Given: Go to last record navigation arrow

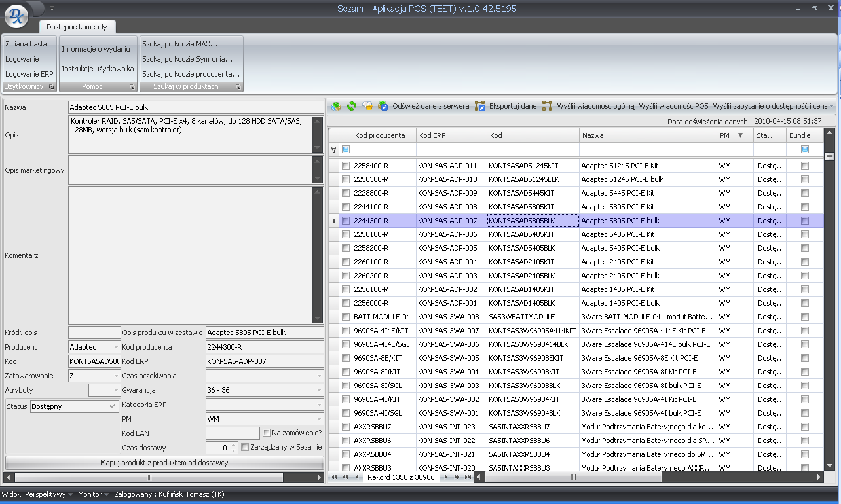Looking at the screenshot, I should click(x=468, y=477).
